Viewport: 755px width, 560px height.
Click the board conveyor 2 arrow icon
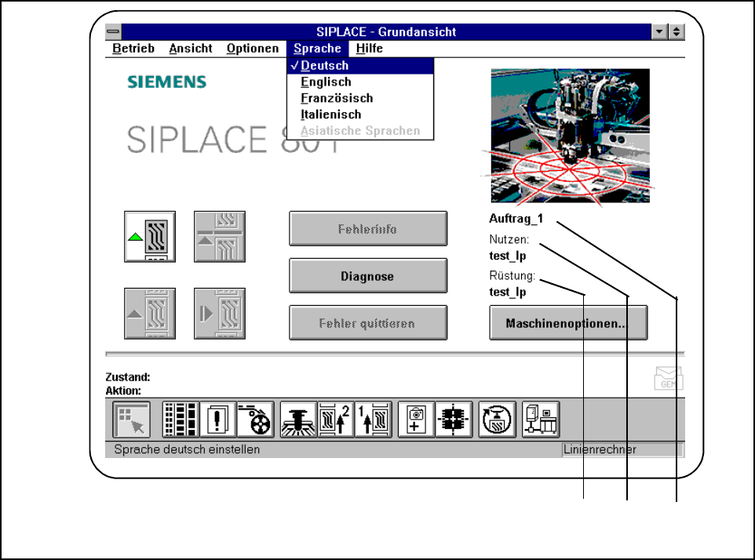336,420
